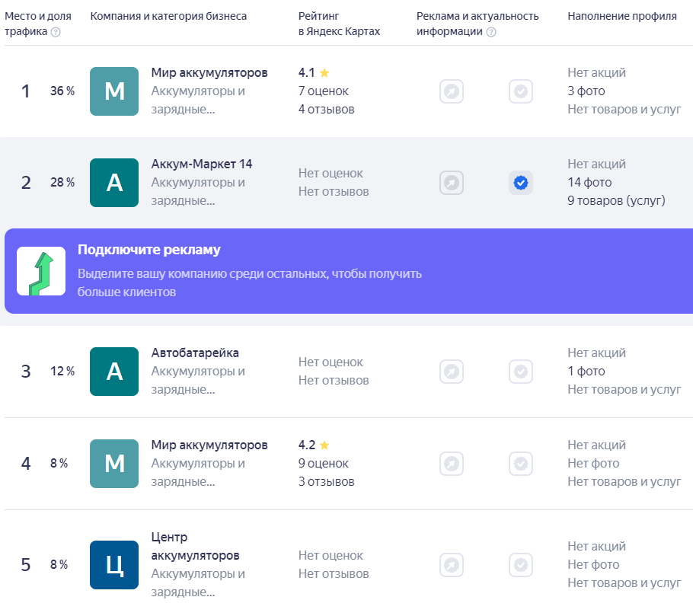Click 'Нет акций' in the Аккум-Маркет 14 row
The width and height of the screenshot is (693, 616).
click(x=596, y=164)
